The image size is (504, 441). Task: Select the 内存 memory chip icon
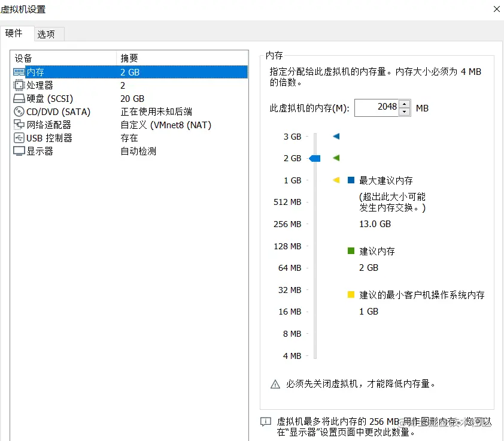tap(19, 72)
